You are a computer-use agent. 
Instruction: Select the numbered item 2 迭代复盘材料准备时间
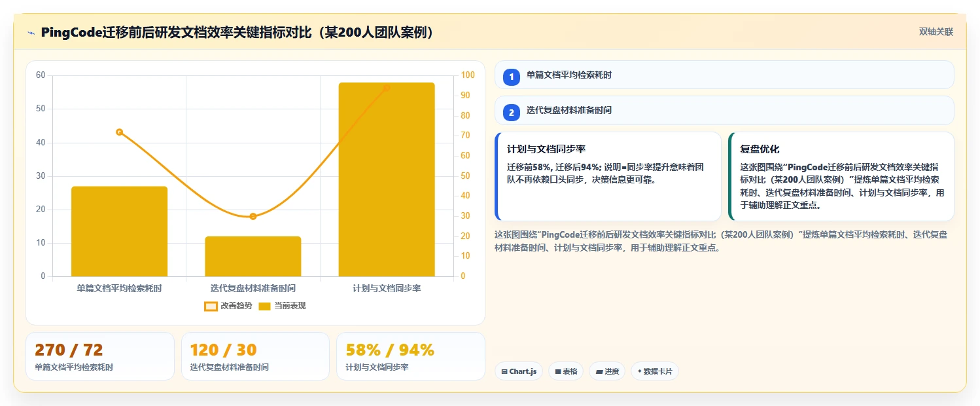(x=724, y=110)
